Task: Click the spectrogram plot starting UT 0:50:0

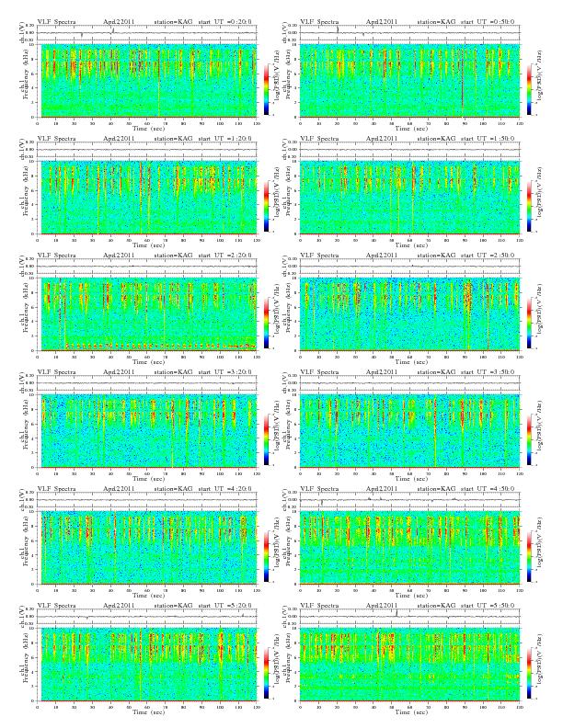Action: click(409, 81)
